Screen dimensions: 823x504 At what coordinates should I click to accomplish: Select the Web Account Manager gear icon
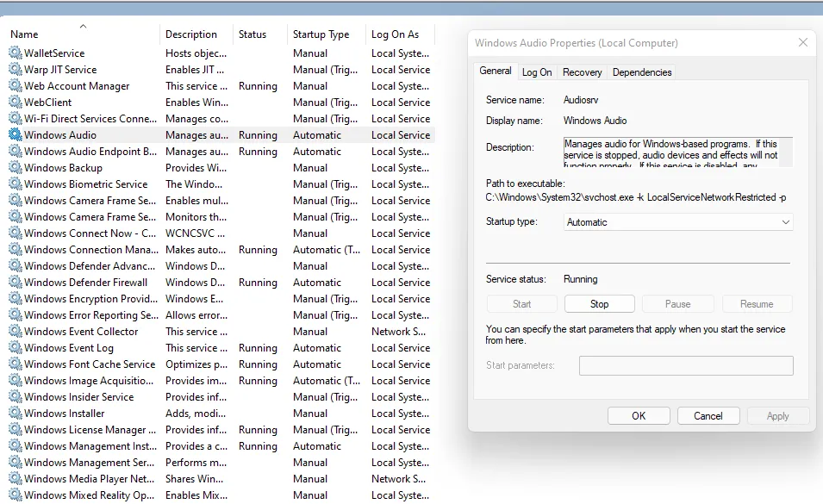16,85
